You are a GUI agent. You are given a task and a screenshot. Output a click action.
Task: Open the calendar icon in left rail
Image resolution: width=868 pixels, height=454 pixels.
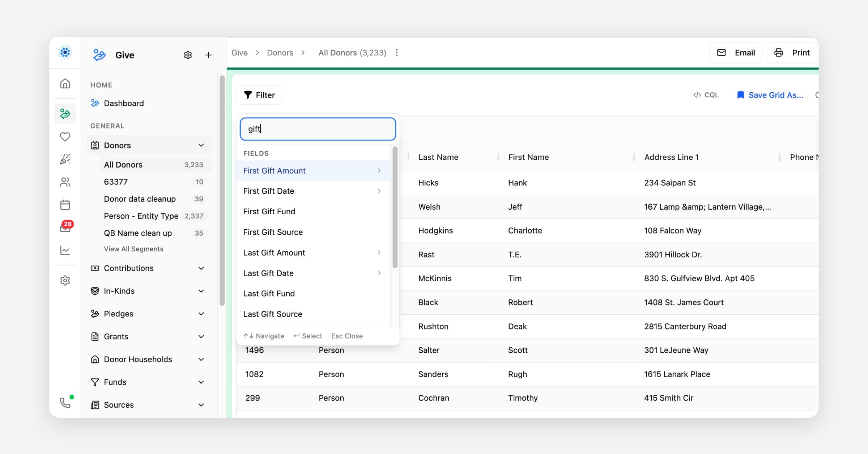coord(65,205)
